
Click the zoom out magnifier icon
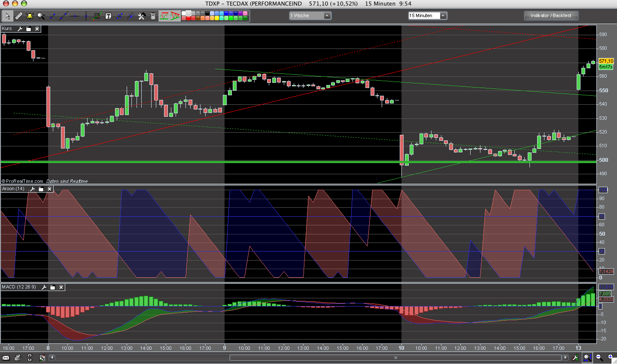click(x=599, y=358)
